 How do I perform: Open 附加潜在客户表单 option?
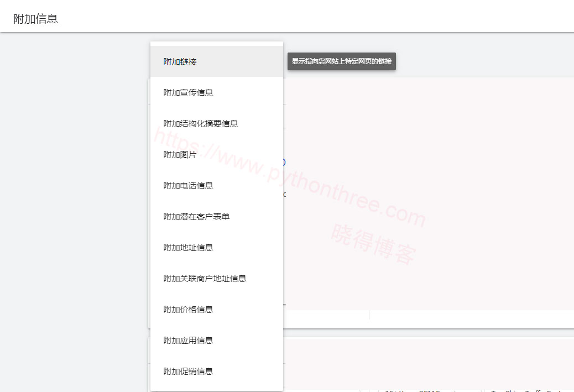(216, 217)
